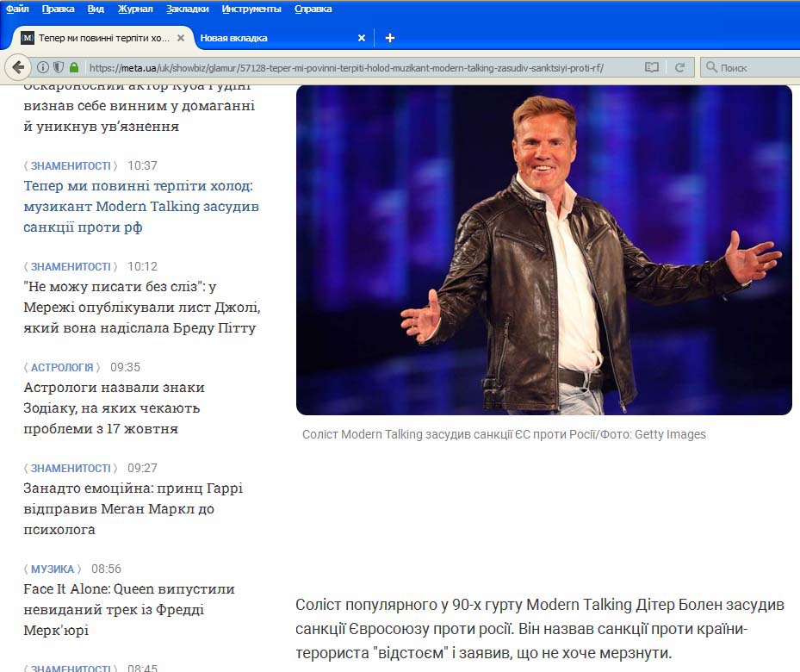
Task: Open the АСТРОЛОГІЯ category tag
Action: 62,367
